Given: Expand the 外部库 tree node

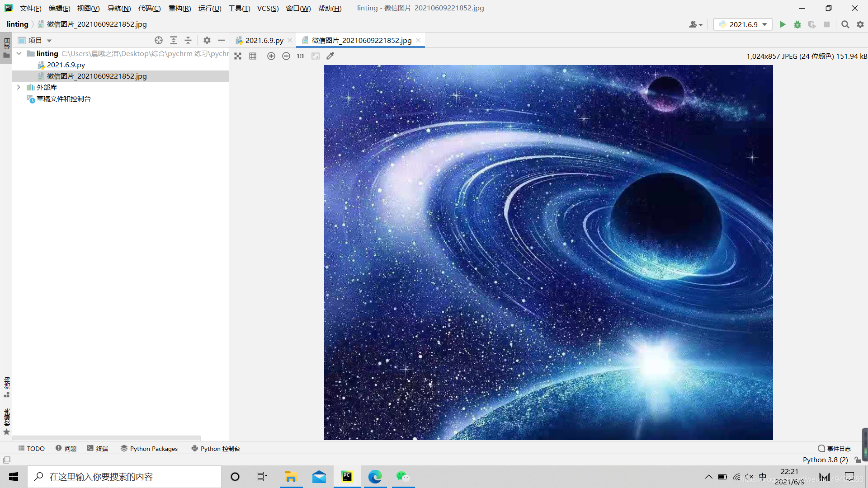Looking at the screenshot, I should point(19,87).
